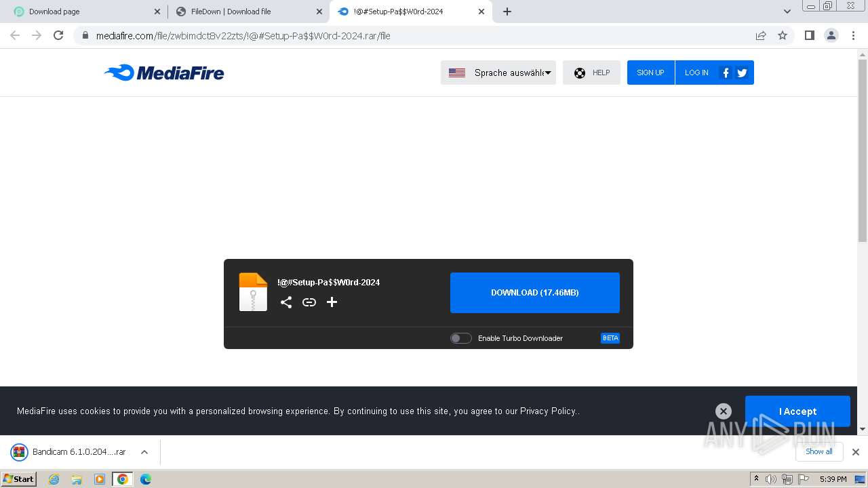The width and height of the screenshot is (868, 488).
Task: Open Sprache auswählen language dropdown
Action: [498, 73]
